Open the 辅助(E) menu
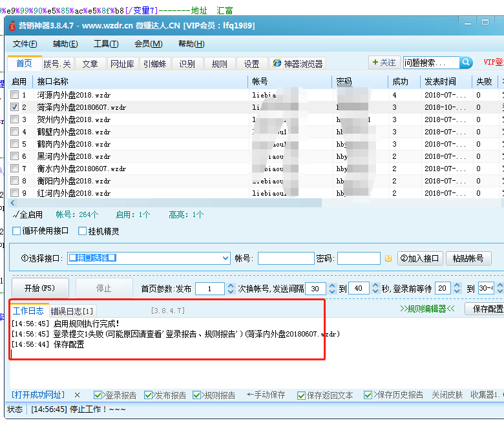The width and height of the screenshot is (504, 434). click(65, 44)
